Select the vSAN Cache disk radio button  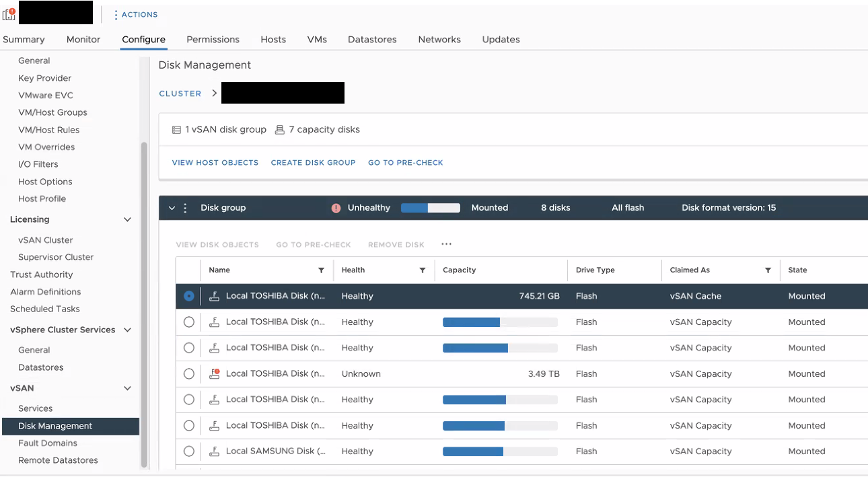tap(189, 296)
